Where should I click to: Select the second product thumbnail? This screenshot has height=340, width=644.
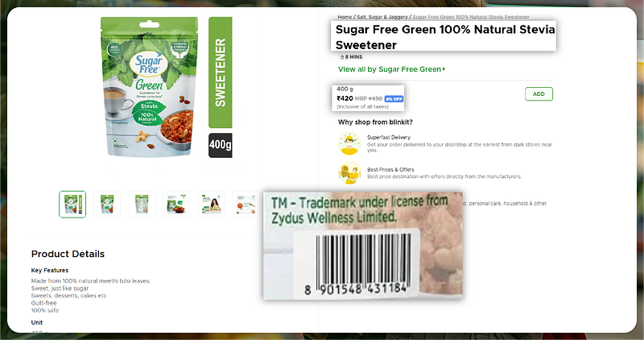click(107, 204)
